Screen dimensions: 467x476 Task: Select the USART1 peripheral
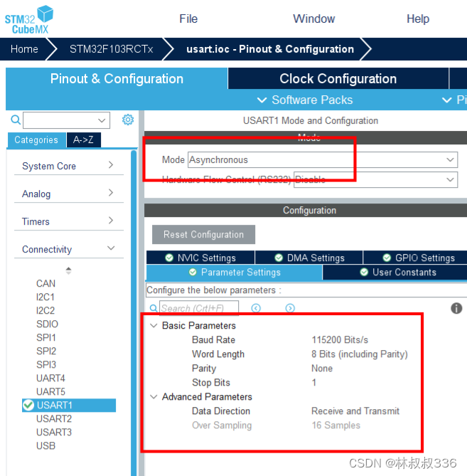tap(69, 405)
